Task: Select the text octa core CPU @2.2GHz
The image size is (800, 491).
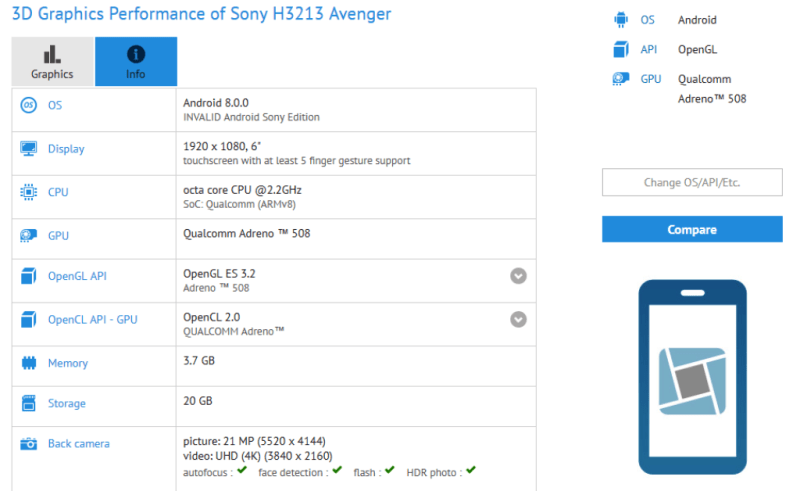Action: (x=242, y=190)
